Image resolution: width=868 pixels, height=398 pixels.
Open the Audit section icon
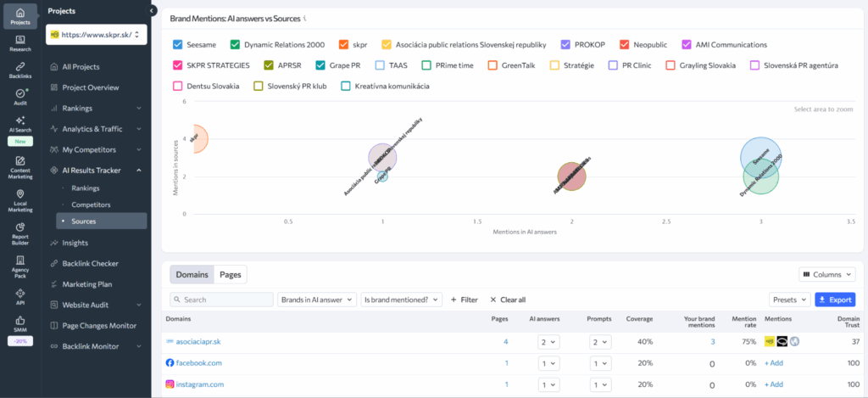pyautogui.click(x=20, y=93)
